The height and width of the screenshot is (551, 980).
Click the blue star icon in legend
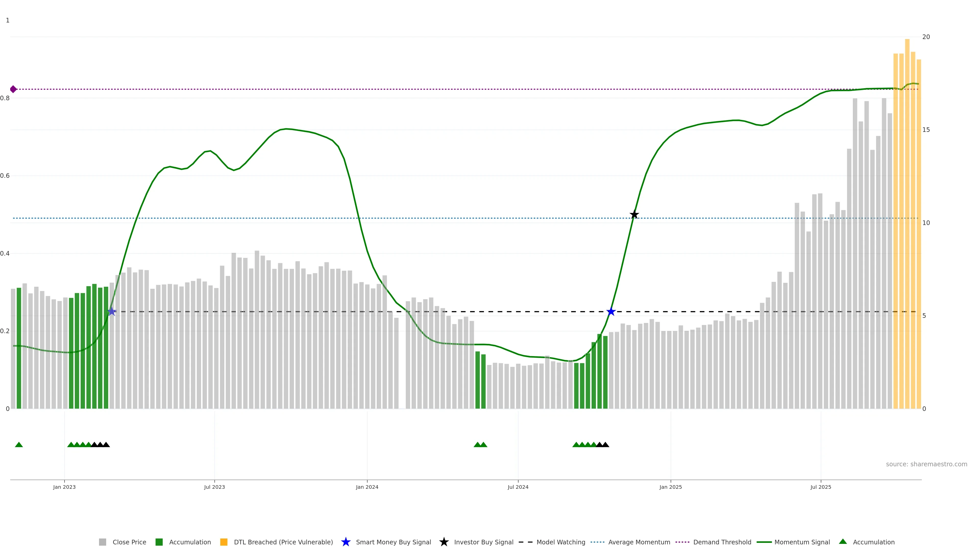click(x=346, y=542)
